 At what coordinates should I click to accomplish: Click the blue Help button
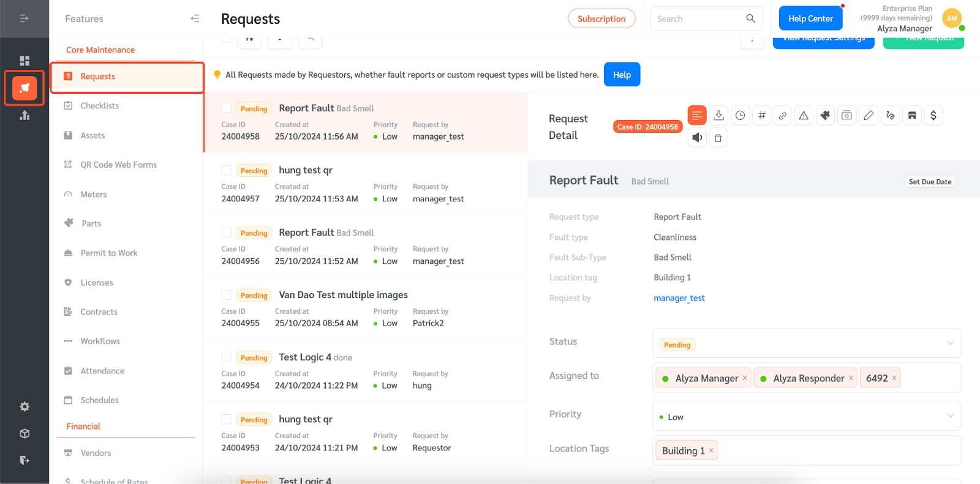[x=622, y=75]
